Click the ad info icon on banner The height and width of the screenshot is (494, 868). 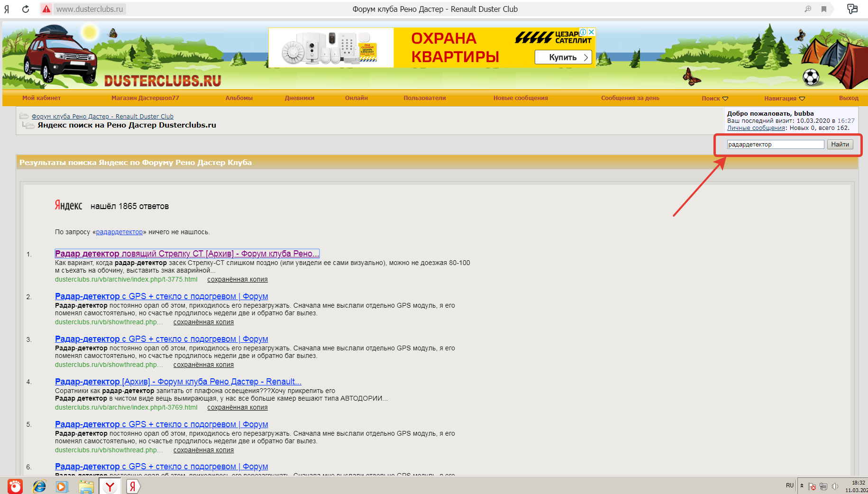[583, 32]
